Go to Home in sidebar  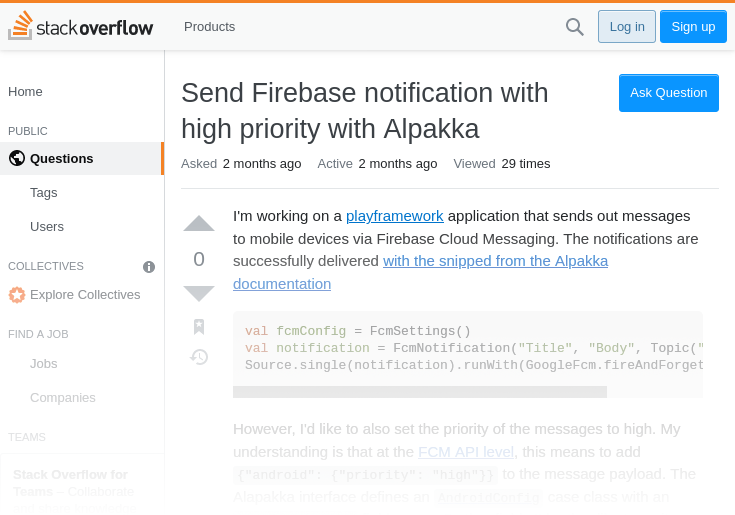click(25, 91)
